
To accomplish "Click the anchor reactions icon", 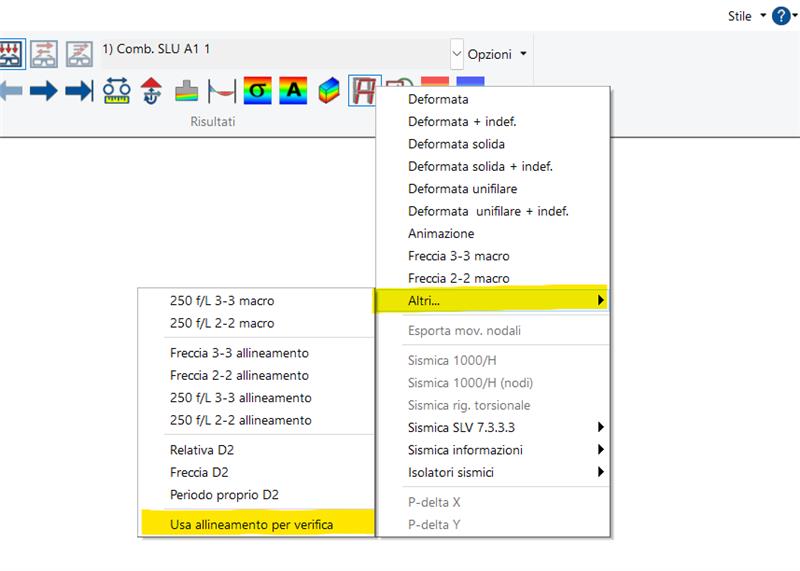I will click(152, 91).
